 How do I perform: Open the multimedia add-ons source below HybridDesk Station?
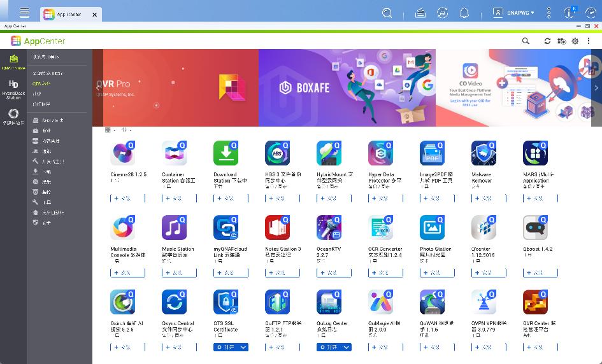coord(13,116)
